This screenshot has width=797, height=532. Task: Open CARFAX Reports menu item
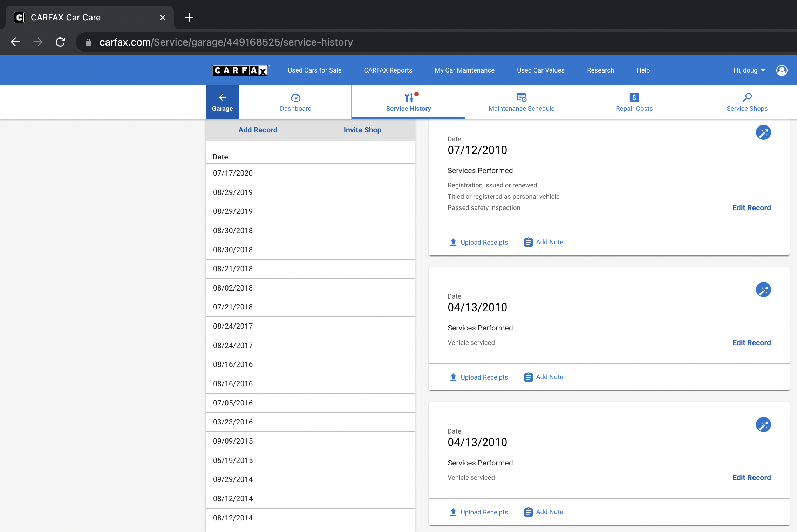tap(388, 70)
